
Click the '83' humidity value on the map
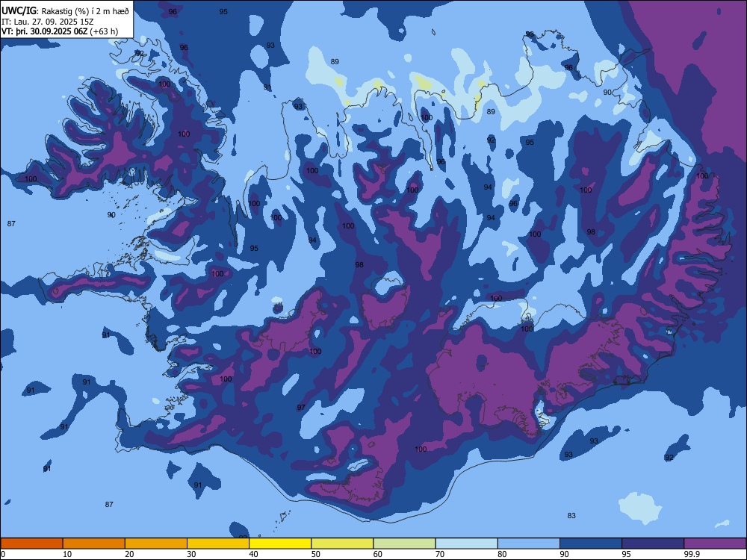point(571,516)
